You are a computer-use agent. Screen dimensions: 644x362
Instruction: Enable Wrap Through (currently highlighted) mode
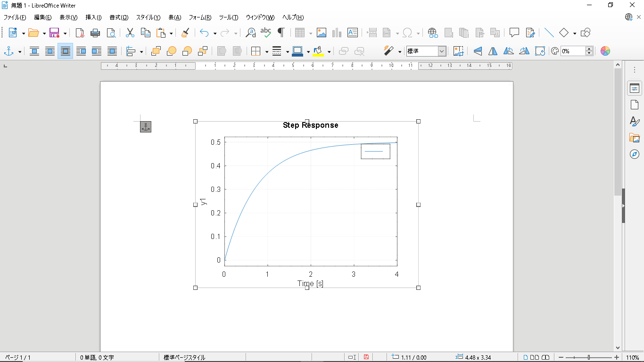pyautogui.click(x=66, y=51)
